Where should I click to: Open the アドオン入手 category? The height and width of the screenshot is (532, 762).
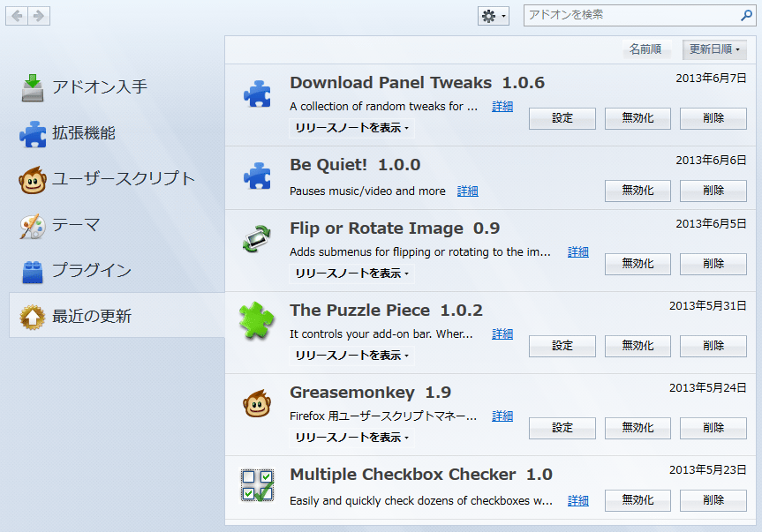tap(117, 86)
